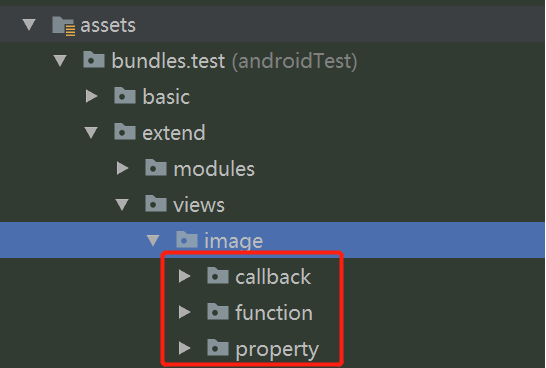This screenshot has height=368, width=546.
Task: Collapse the image folder arrow
Action: [x=153, y=241]
